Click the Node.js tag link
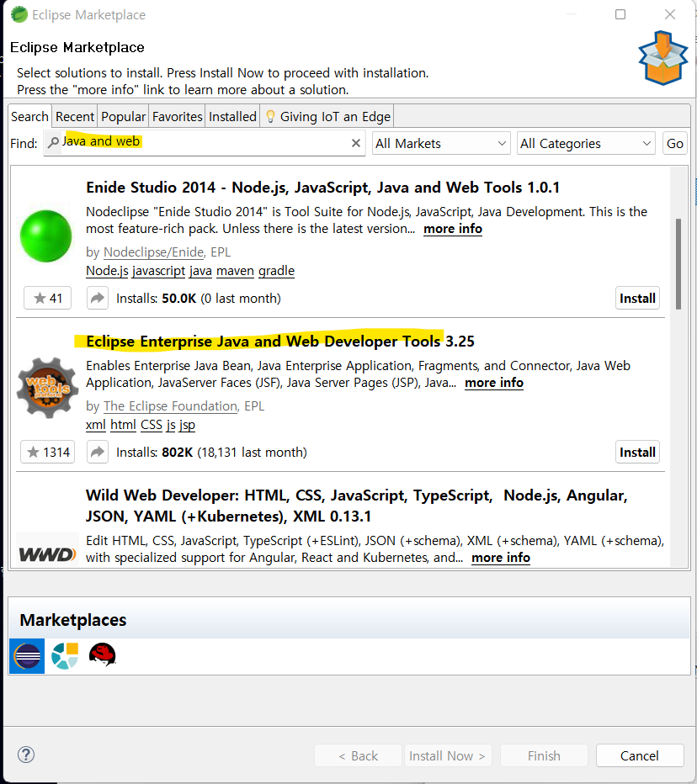 click(x=107, y=271)
